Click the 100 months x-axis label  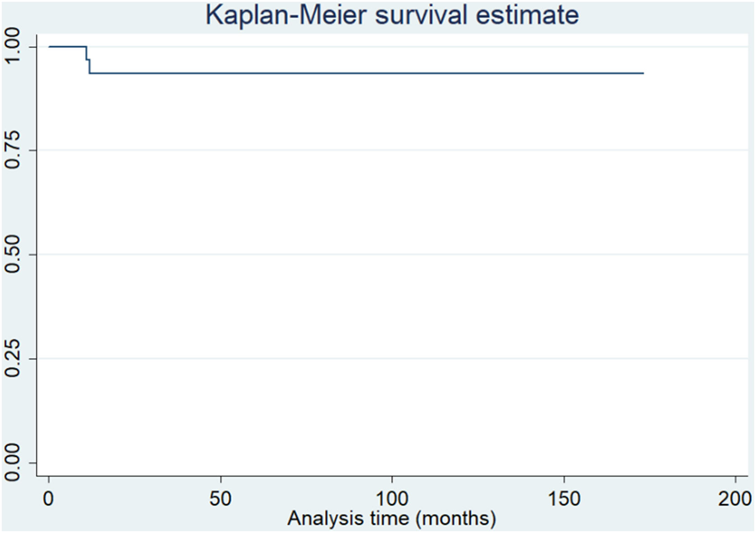392,499
